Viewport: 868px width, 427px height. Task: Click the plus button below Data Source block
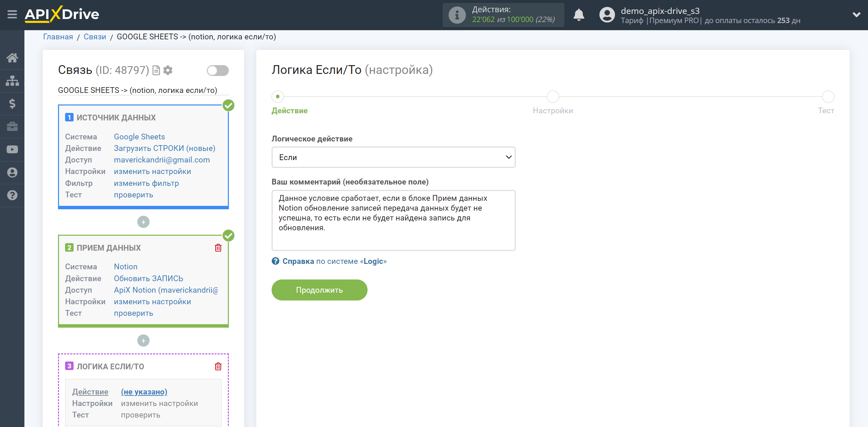click(x=143, y=222)
